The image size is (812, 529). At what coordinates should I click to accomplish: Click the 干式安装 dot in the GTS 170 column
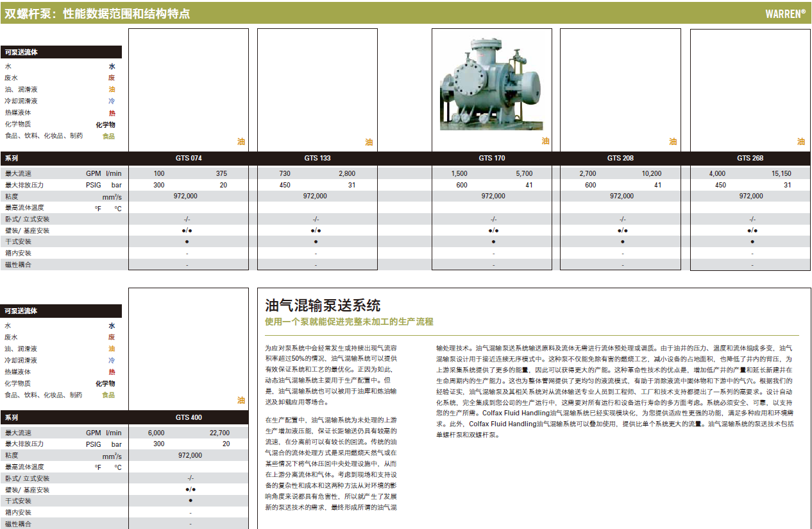[x=493, y=242]
